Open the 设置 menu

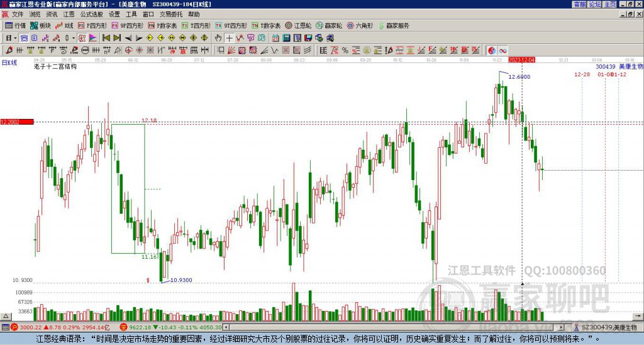(114, 14)
